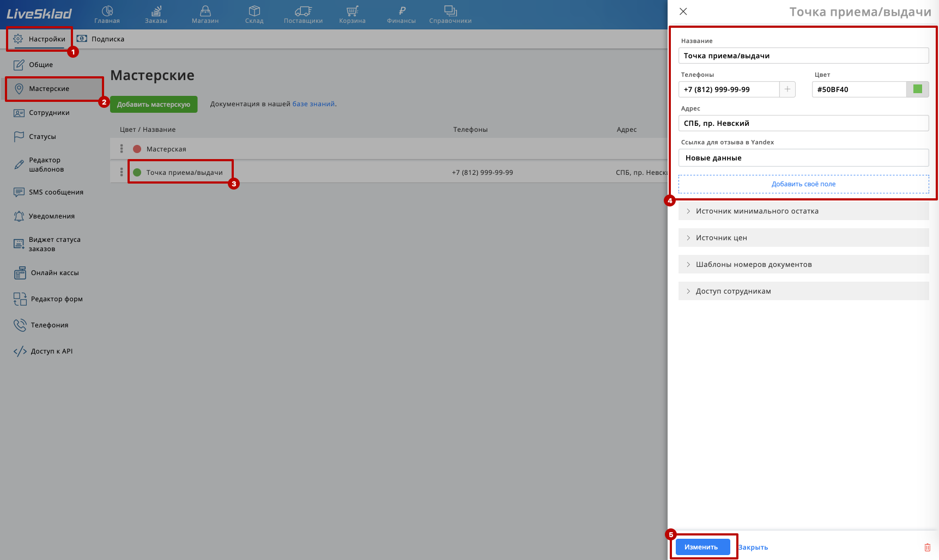Image resolution: width=939 pixels, height=560 pixels.
Task: Click the SMS сообщения chat icon
Action: point(19,192)
